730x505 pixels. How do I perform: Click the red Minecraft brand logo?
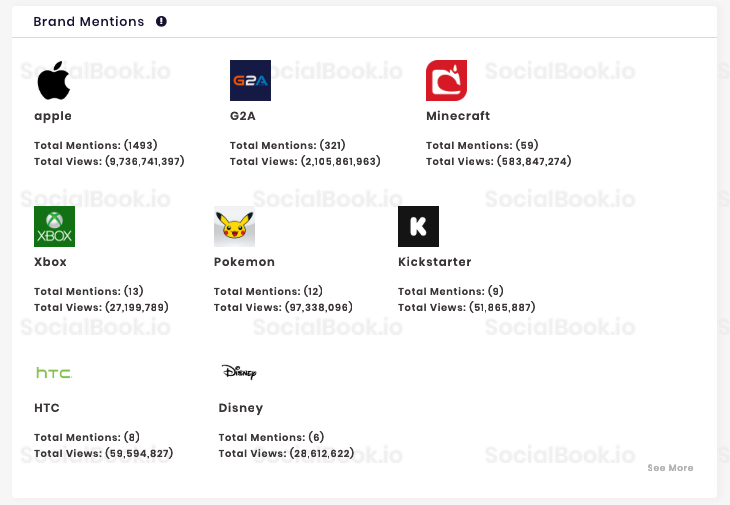tap(446, 80)
